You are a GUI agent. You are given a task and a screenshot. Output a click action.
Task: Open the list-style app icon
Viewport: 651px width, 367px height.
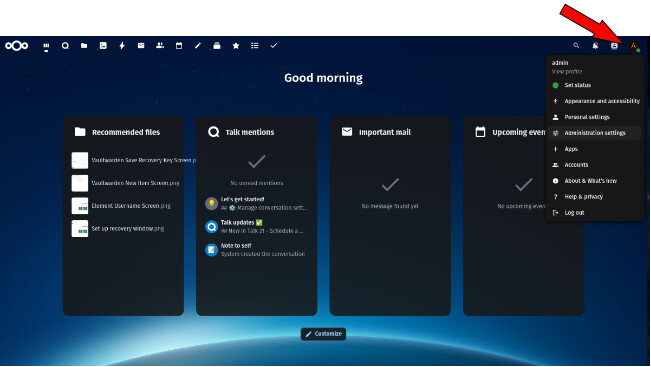pyautogui.click(x=255, y=46)
